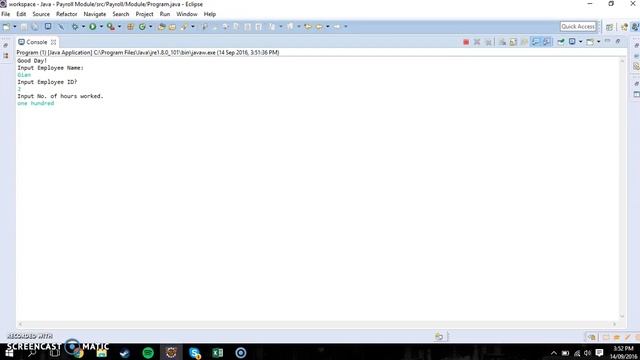Viewport: 640px width, 360px height.
Task: Open the Run menu
Action: click(165, 14)
